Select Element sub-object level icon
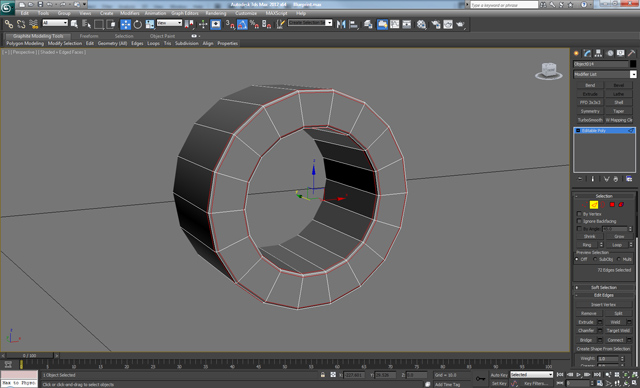 (x=621, y=204)
